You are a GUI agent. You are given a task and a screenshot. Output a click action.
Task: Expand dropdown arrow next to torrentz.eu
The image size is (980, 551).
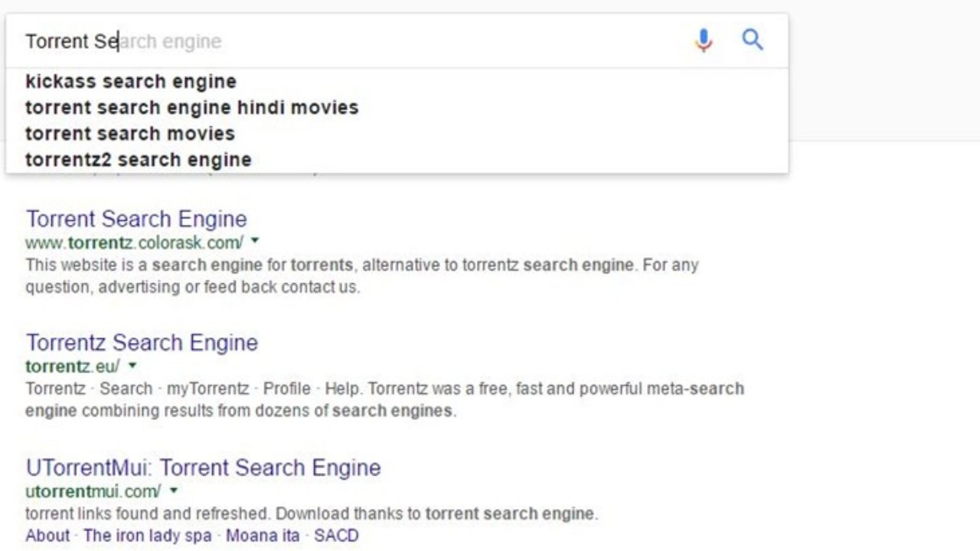point(132,365)
